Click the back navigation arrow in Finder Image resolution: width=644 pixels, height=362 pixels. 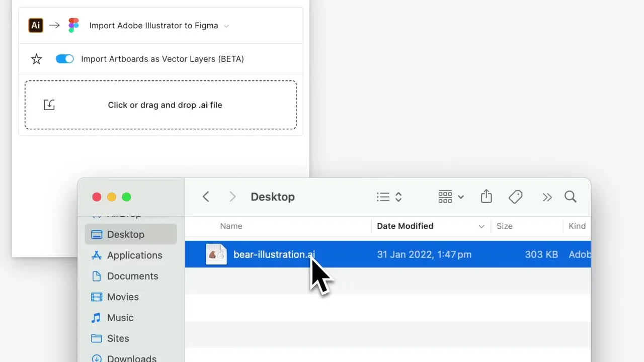(206, 197)
